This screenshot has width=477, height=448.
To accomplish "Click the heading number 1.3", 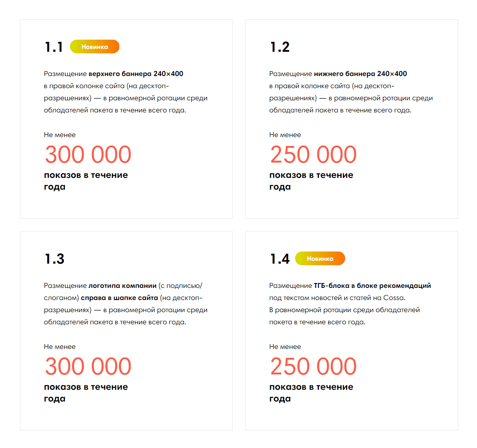I will coord(55,259).
